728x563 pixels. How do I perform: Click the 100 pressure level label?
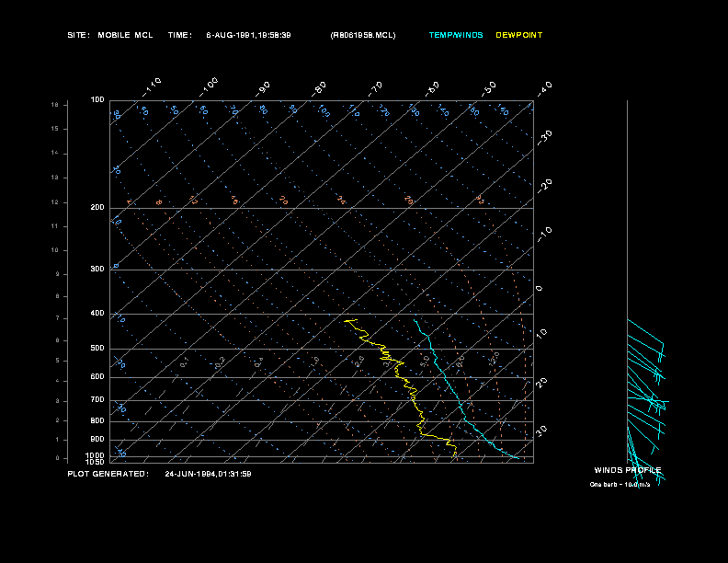[97, 100]
